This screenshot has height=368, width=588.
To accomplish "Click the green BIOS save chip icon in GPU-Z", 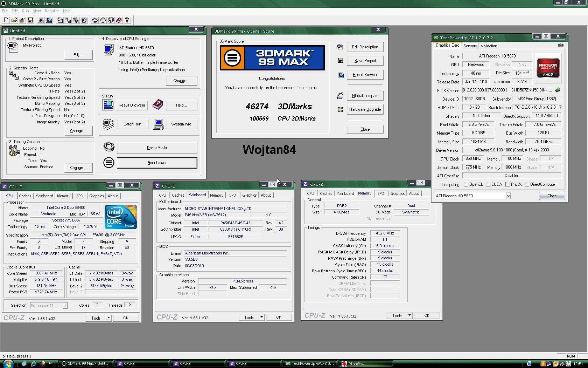I will tap(558, 90).
